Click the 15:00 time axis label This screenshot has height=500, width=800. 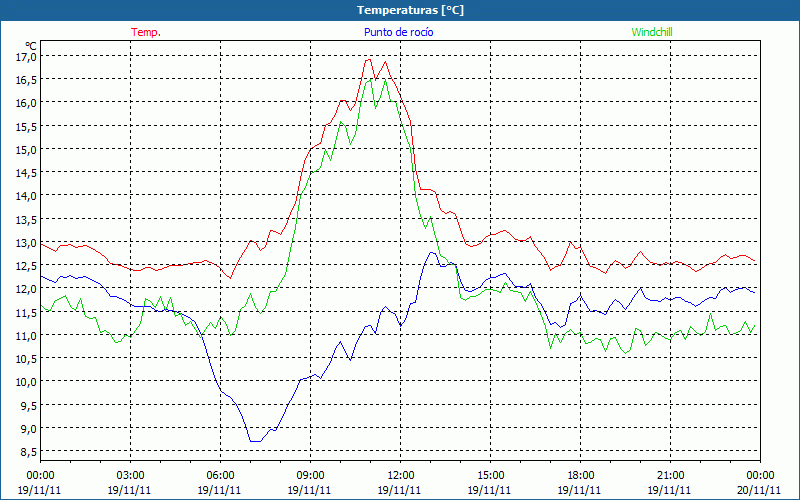coord(491,475)
